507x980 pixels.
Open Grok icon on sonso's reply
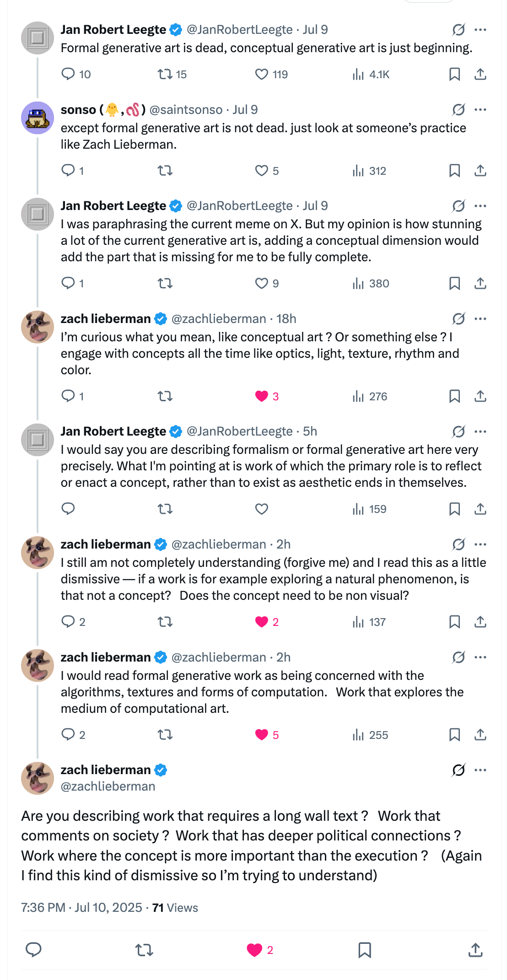tap(458, 110)
